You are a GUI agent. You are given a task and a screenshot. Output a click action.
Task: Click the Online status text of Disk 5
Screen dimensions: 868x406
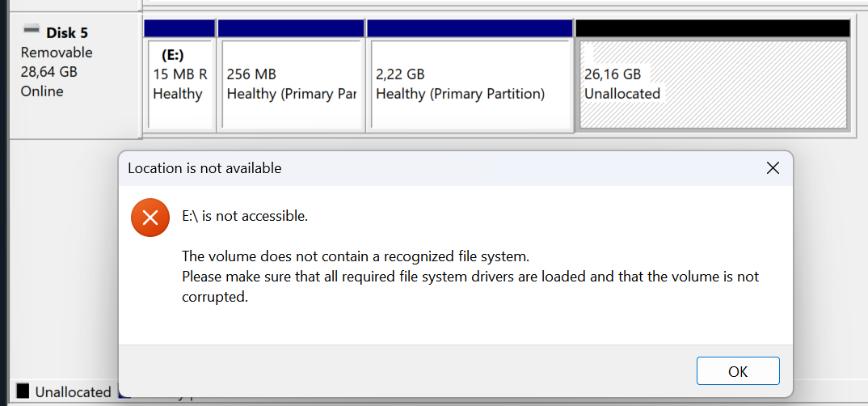(x=42, y=91)
